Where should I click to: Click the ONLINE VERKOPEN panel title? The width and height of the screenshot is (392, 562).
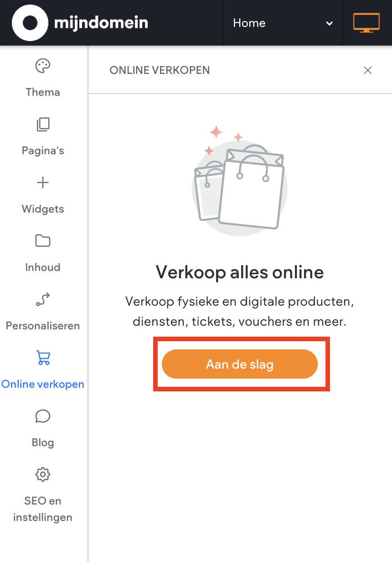point(160,70)
